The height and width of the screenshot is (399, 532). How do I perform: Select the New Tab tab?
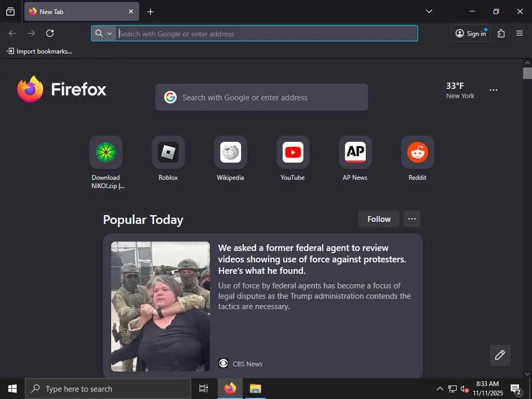(x=82, y=11)
